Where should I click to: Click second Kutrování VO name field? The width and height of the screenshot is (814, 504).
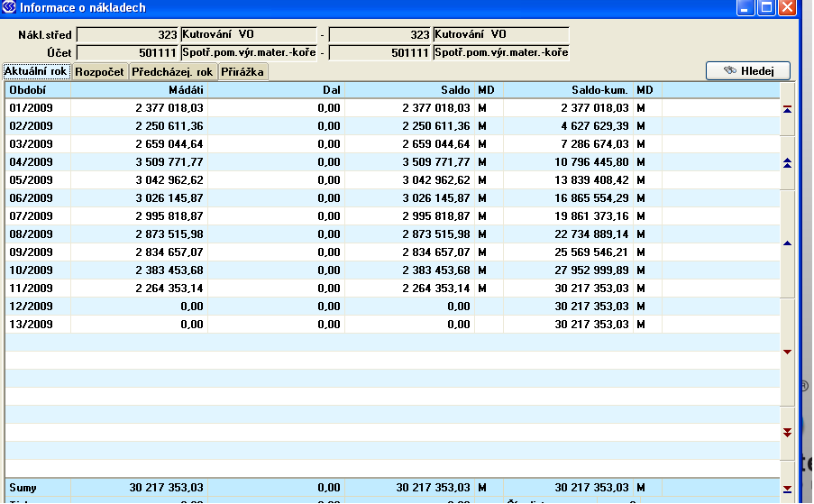coord(501,34)
